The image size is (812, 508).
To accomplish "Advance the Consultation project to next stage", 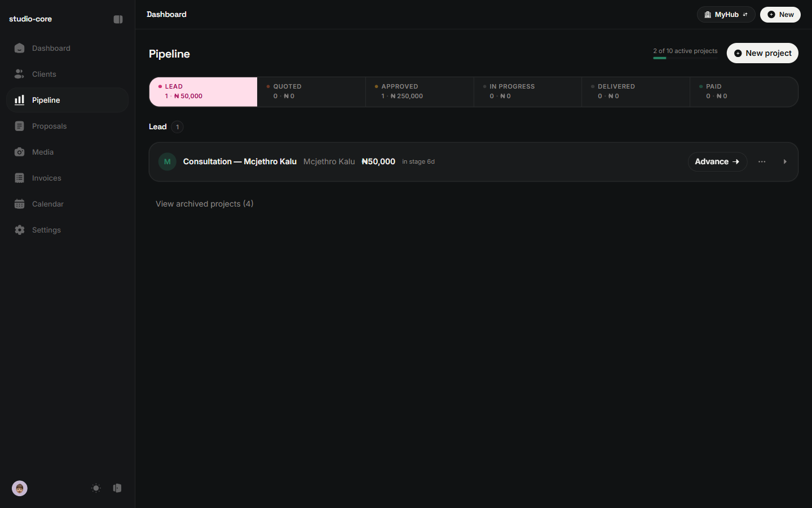I will 717,162.
